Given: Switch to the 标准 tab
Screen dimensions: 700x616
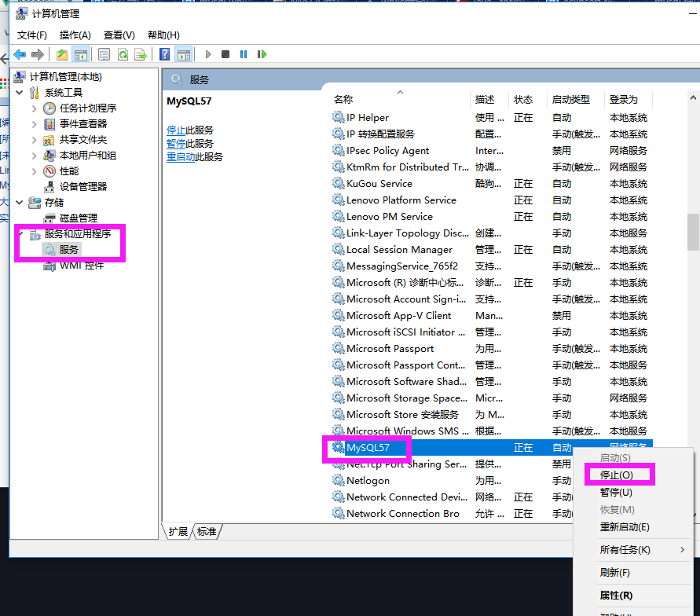Looking at the screenshot, I should point(207,532).
